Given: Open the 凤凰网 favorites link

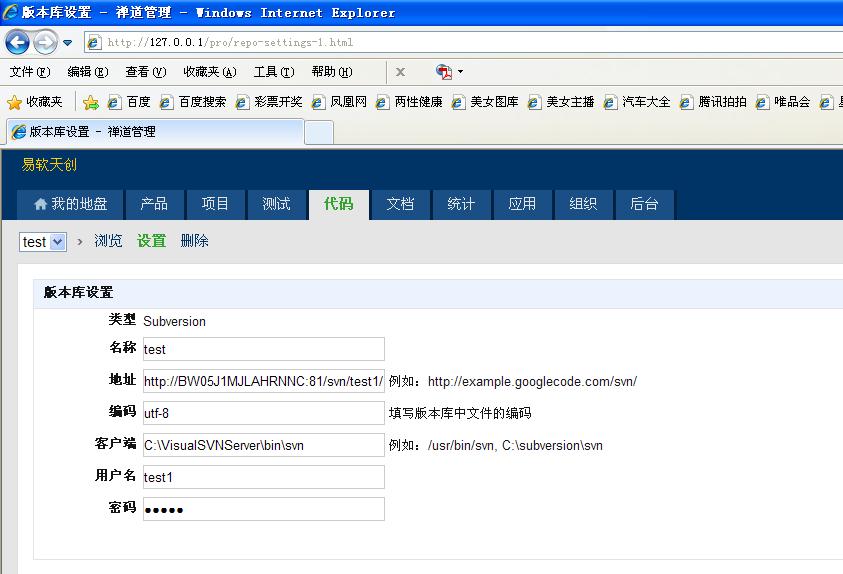Looking at the screenshot, I should (x=339, y=102).
